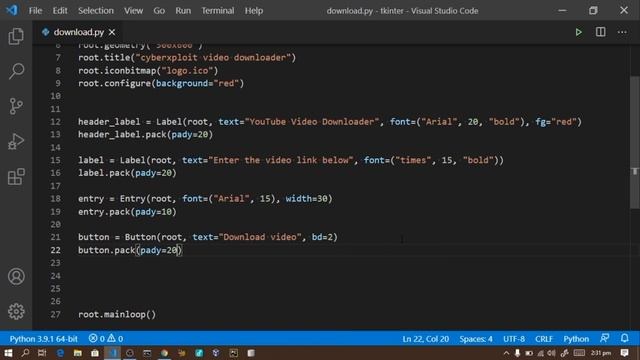Run Python file with play button
Viewport: 640px width, 360px height.
tap(578, 32)
